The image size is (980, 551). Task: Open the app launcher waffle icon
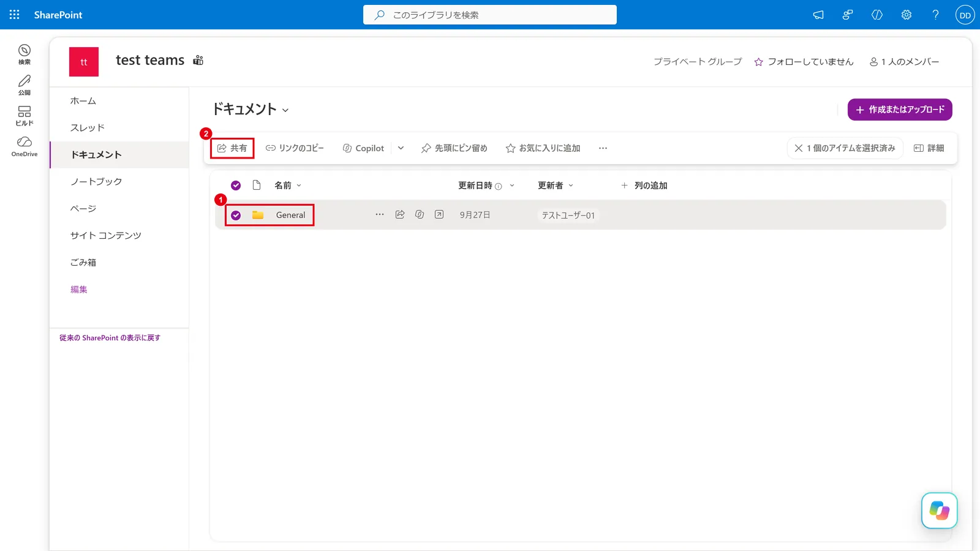point(15,15)
